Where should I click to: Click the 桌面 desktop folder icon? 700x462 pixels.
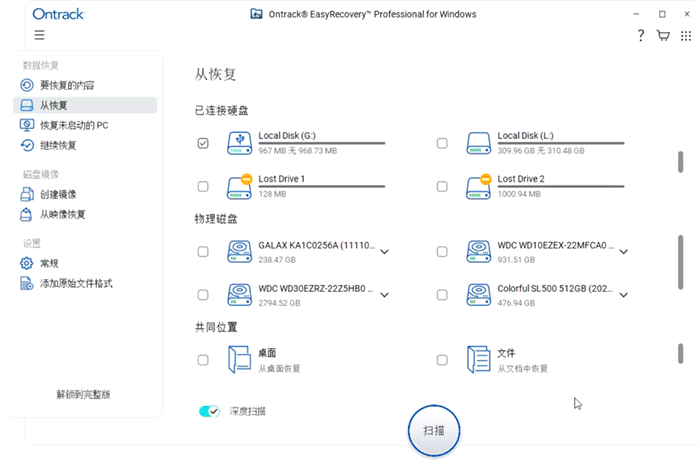239,359
